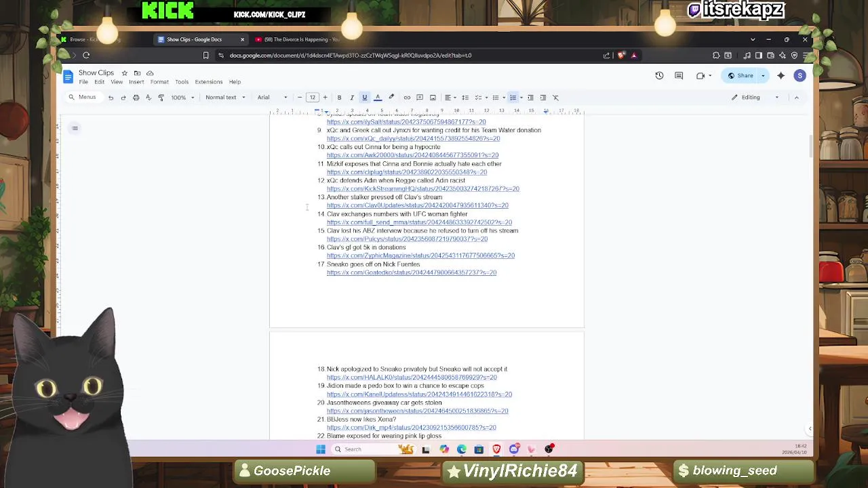
Task: Open the Format menu
Action: coord(159,82)
